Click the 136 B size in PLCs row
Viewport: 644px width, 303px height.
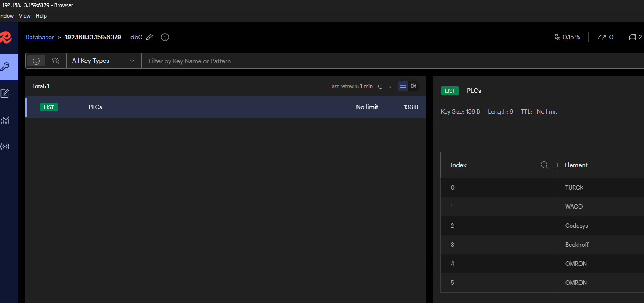pyautogui.click(x=410, y=107)
